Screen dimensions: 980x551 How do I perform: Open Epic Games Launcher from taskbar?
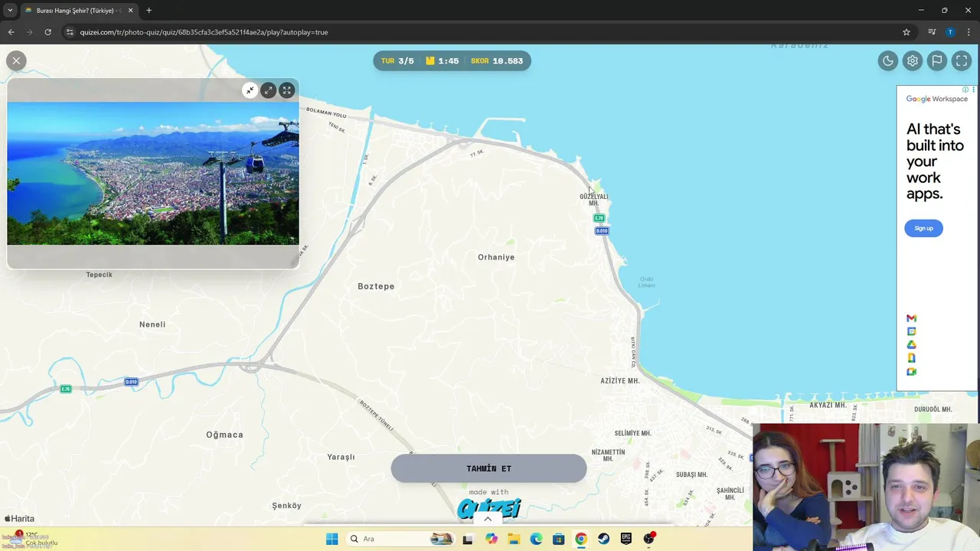[x=626, y=539]
